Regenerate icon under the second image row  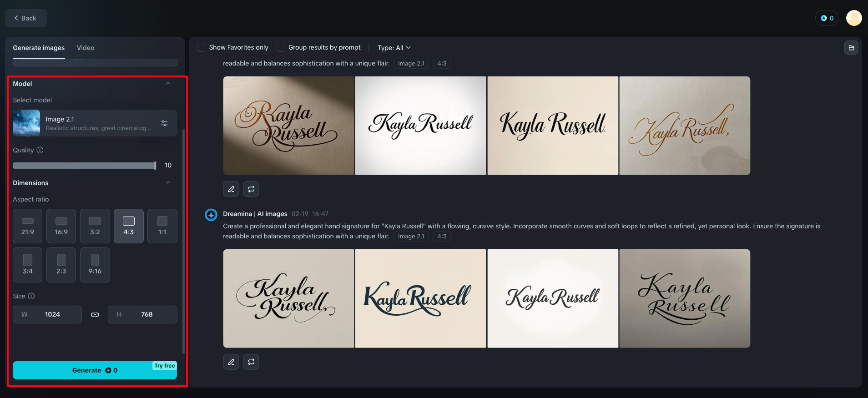click(251, 362)
